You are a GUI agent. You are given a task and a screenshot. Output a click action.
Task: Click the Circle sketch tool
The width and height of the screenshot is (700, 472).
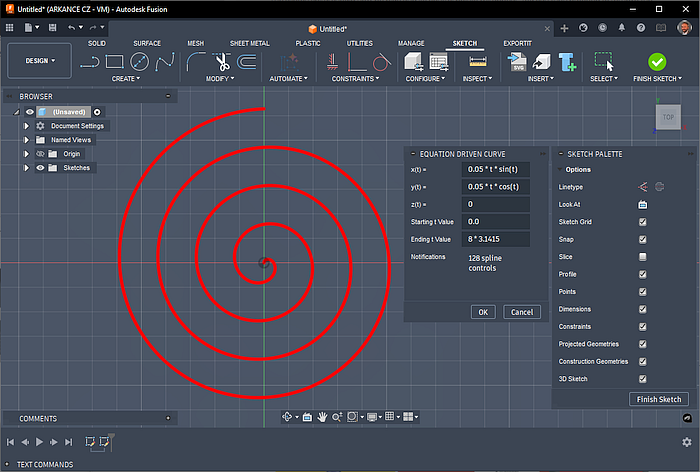(x=140, y=61)
